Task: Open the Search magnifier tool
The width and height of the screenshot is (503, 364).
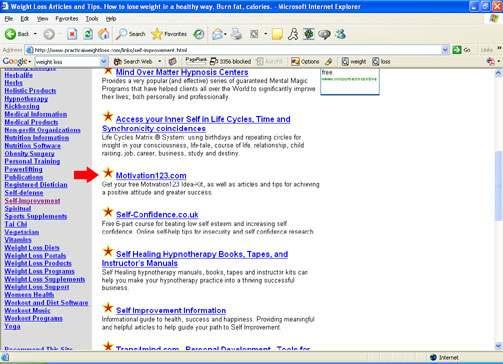Action: click(x=121, y=34)
